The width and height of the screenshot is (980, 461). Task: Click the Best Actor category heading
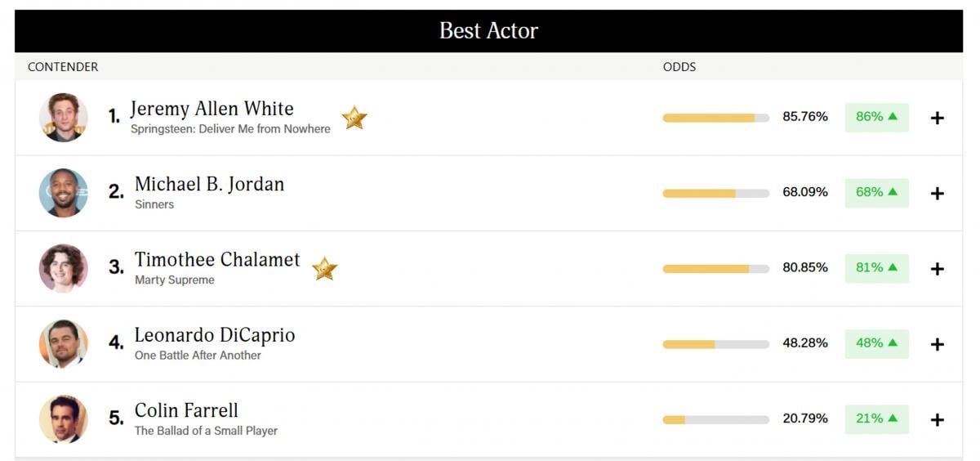[488, 31]
